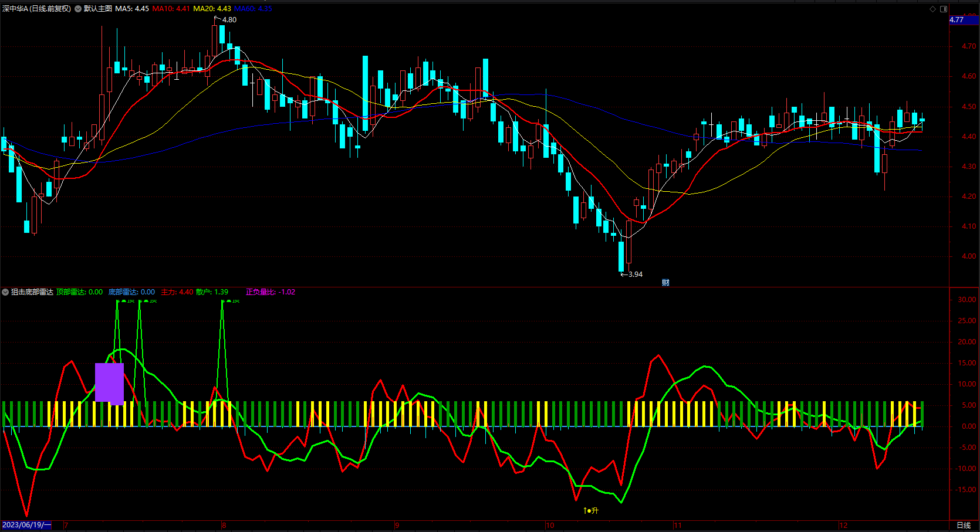
Task: Click the 散户: 1.39 readout
Action: pos(212,292)
